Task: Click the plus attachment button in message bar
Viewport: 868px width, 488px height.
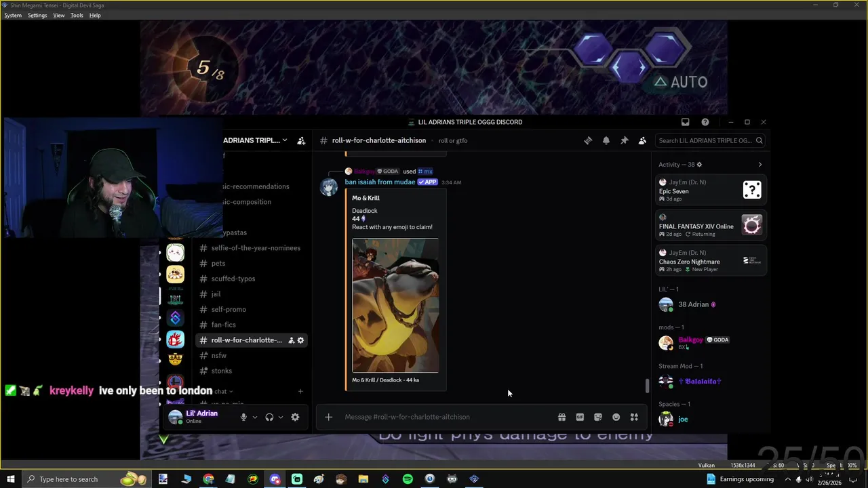Action: (328, 417)
